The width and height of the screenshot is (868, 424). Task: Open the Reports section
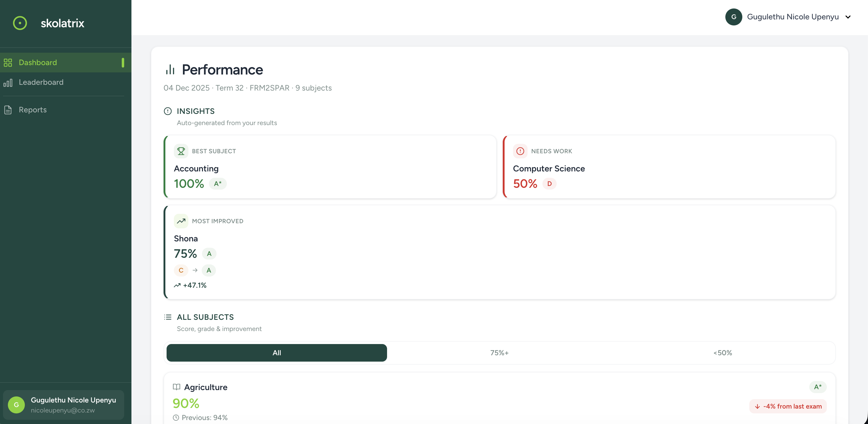tap(66, 110)
